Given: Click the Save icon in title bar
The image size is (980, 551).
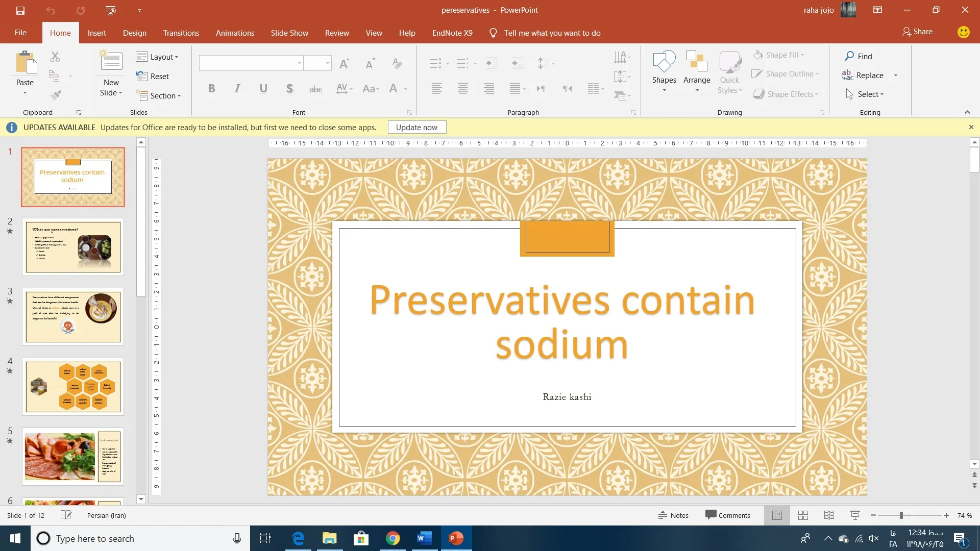Looking at the screenshot, I should pos(20,10).
